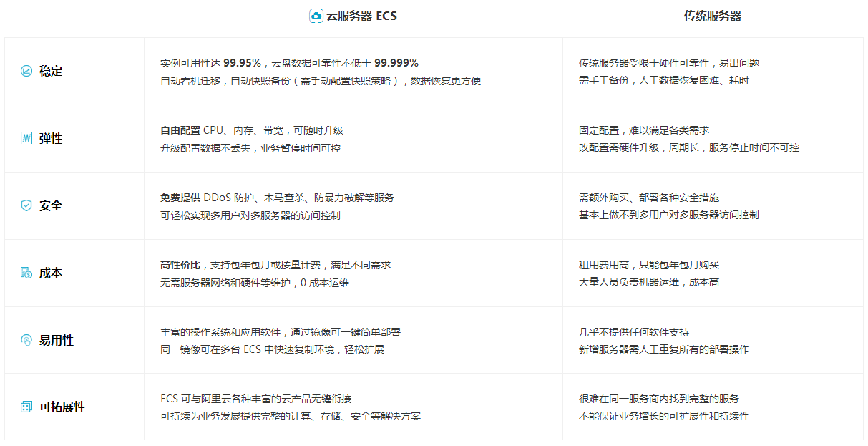Screen dimensions: 868x446
Task: Click 租用费用高，只能包年包月购买
Action: pyautogui.click(x=649, y=265)
